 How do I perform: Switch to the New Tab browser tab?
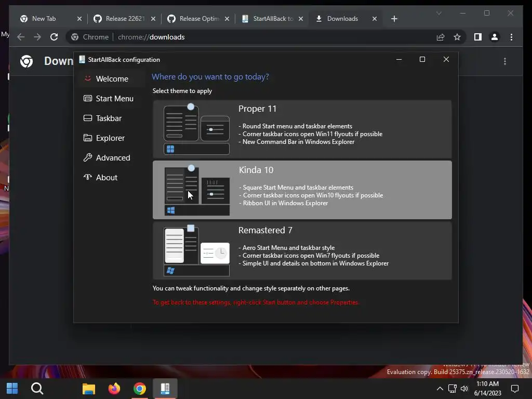point(44,19)
